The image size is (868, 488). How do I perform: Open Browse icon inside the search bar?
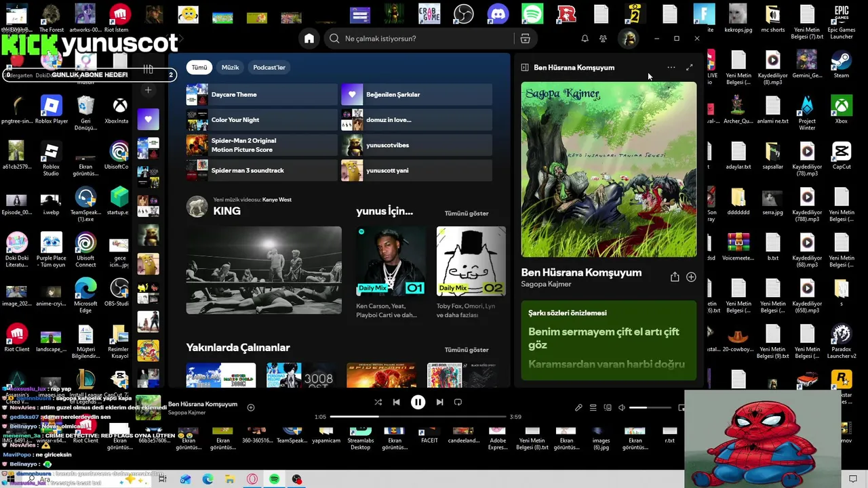(x=525, y=39)
